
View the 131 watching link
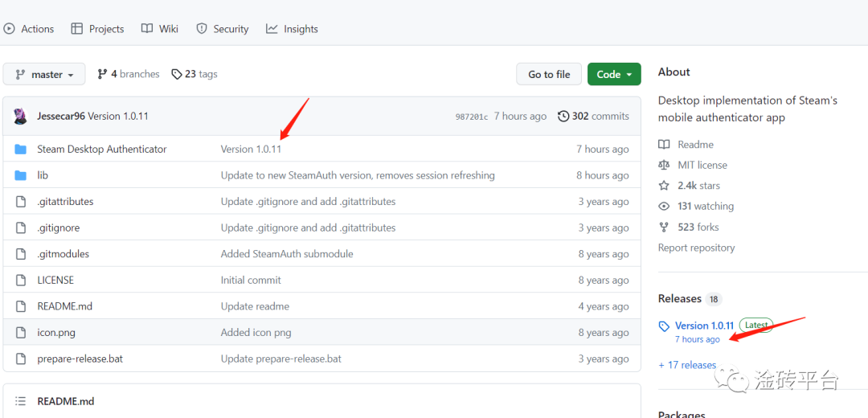click(706, 206)
